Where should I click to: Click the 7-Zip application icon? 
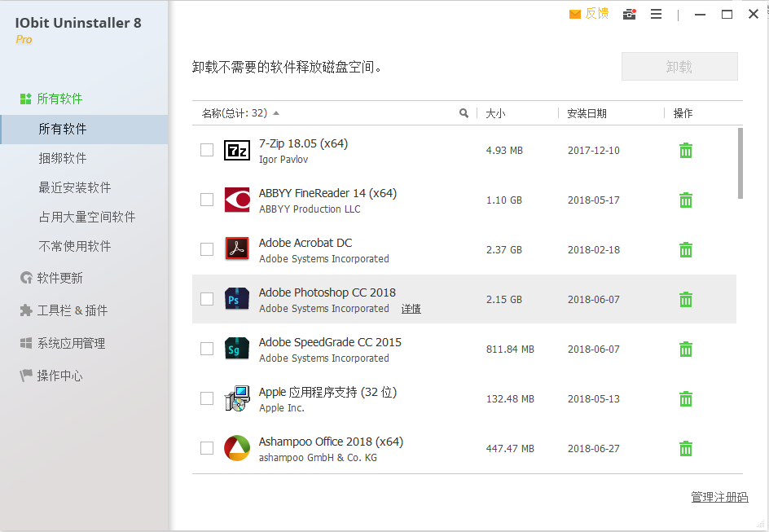click(x=237, y=151)
